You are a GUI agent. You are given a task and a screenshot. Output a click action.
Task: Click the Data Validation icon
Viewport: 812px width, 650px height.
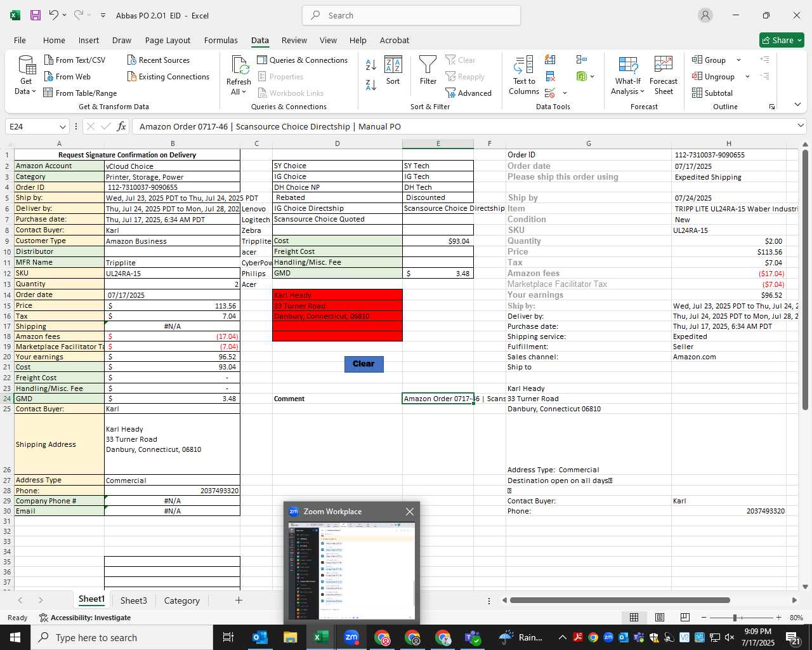point(549,93)
